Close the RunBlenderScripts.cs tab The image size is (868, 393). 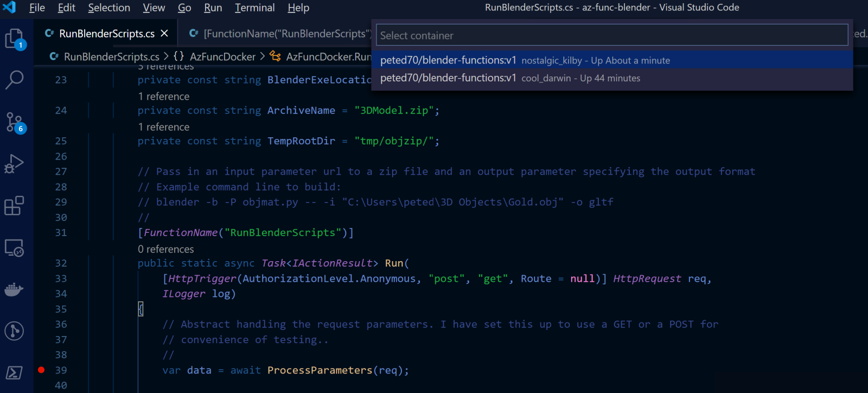[x=164, y=34]
